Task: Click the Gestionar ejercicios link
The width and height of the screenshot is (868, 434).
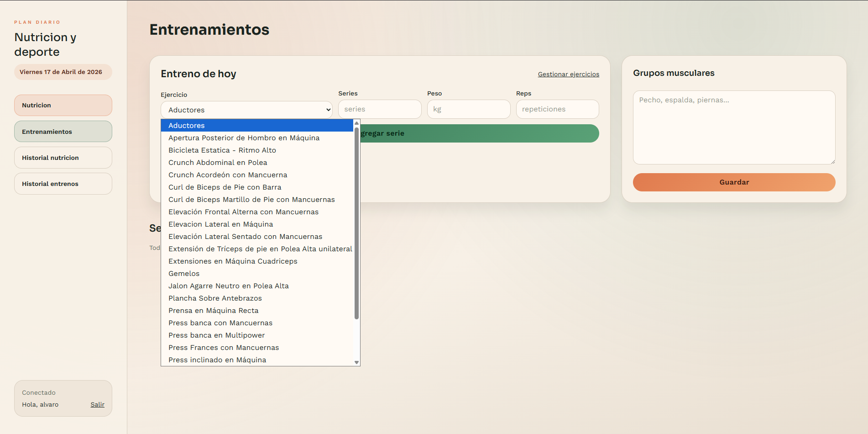Action: tap(568, 74)
